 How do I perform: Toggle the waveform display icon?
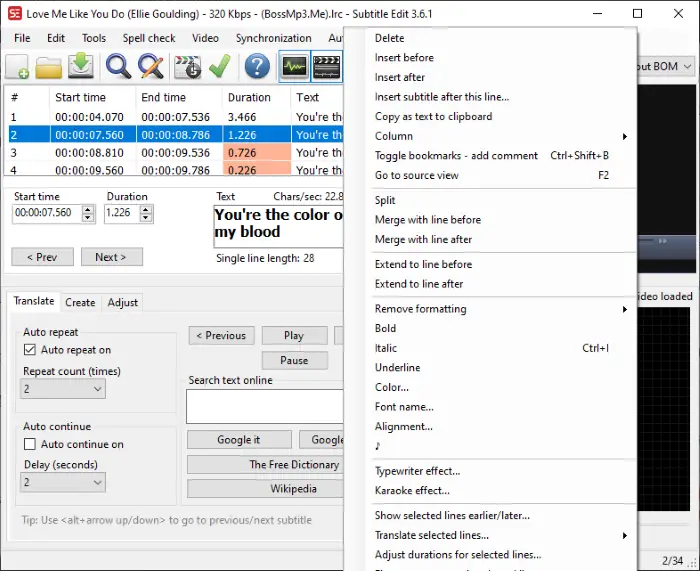point(295,67)
